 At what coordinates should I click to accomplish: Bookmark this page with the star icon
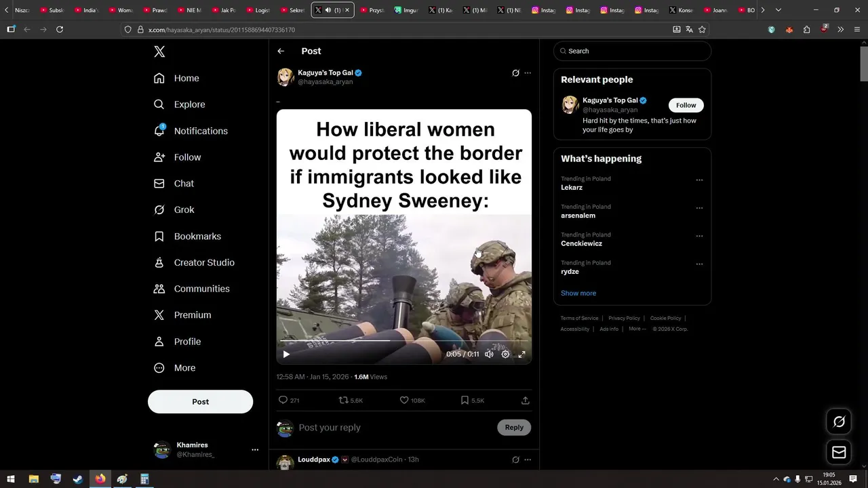pos(702,29)
